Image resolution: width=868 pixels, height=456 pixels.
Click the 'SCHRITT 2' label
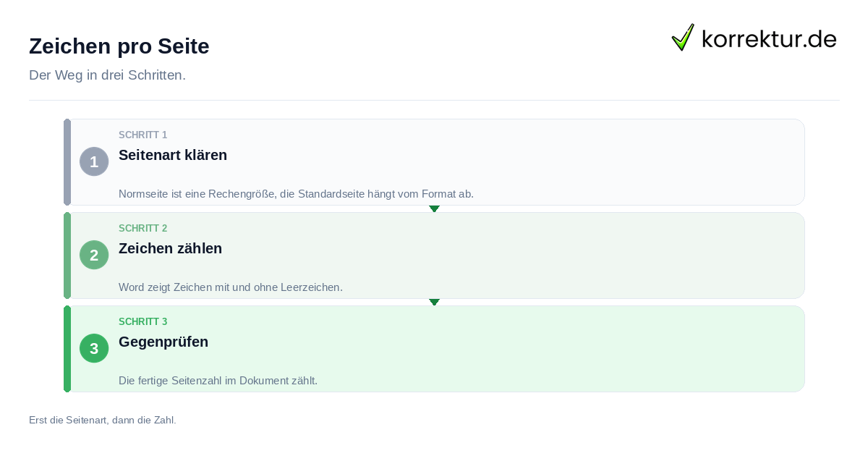[143, 229]
